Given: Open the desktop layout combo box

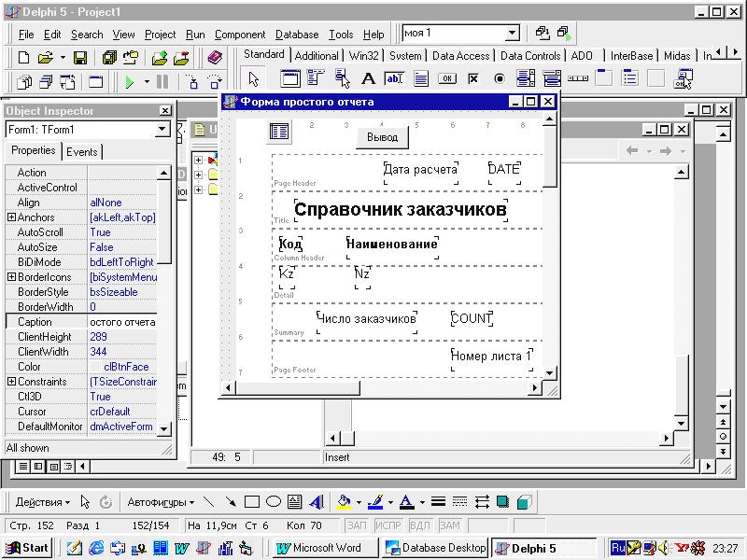Looking at the screenshot, I should (x=512, y=33).
